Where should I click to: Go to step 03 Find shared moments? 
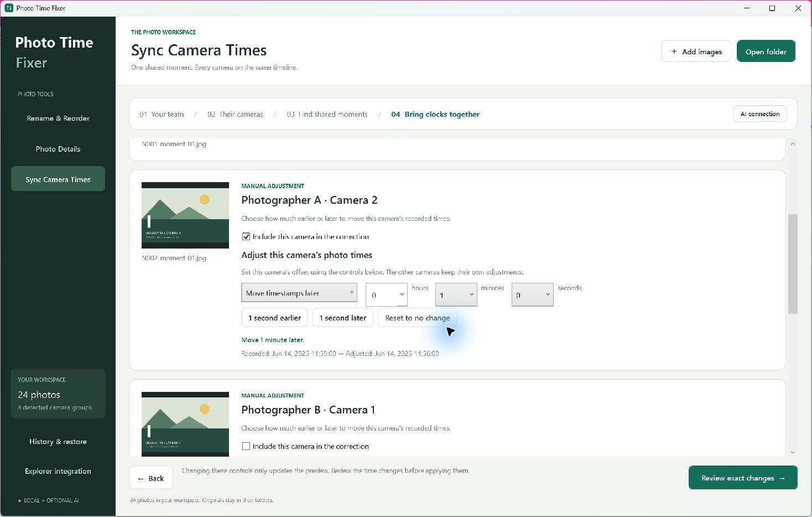327,114
